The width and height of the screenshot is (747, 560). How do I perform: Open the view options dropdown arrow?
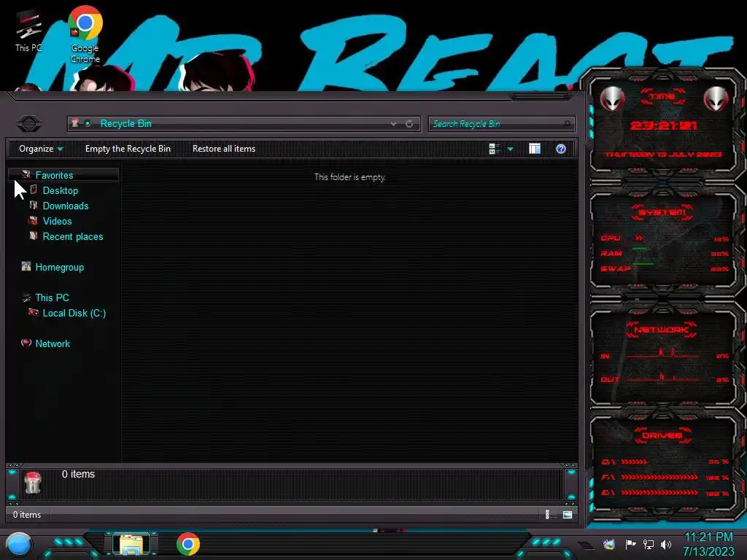coord(510,149)
